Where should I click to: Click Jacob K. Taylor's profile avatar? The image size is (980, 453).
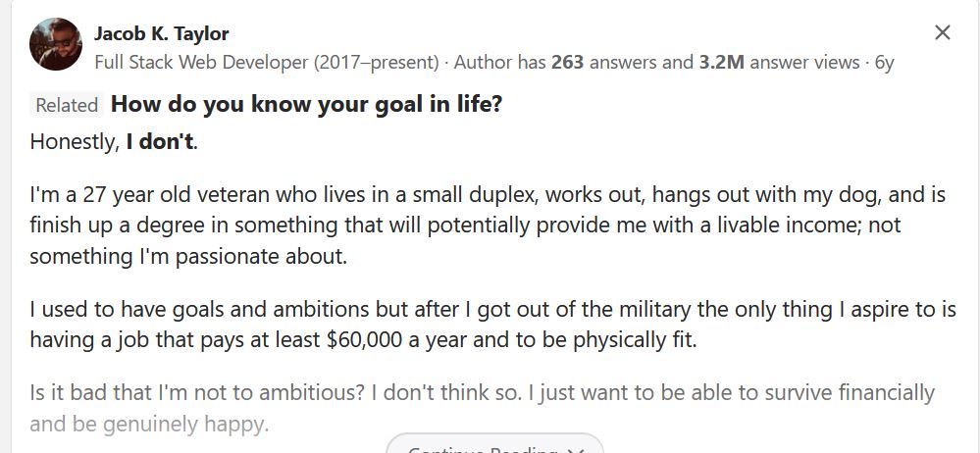(56, 45)
